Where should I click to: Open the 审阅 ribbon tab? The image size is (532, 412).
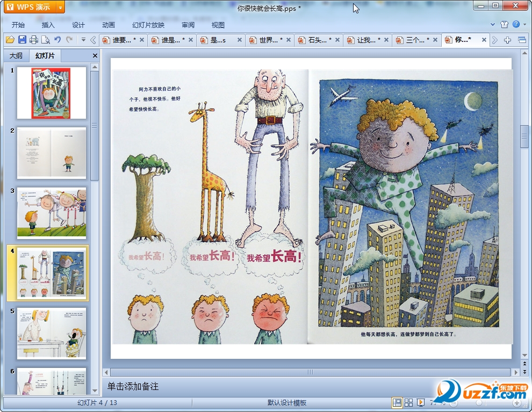[188, 25]
